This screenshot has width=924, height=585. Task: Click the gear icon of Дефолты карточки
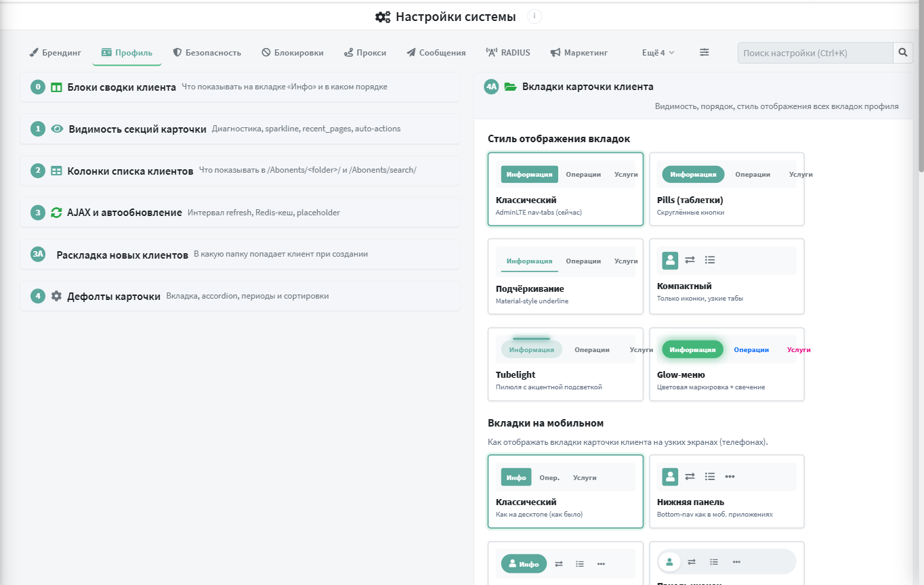[x=56, y=296]
